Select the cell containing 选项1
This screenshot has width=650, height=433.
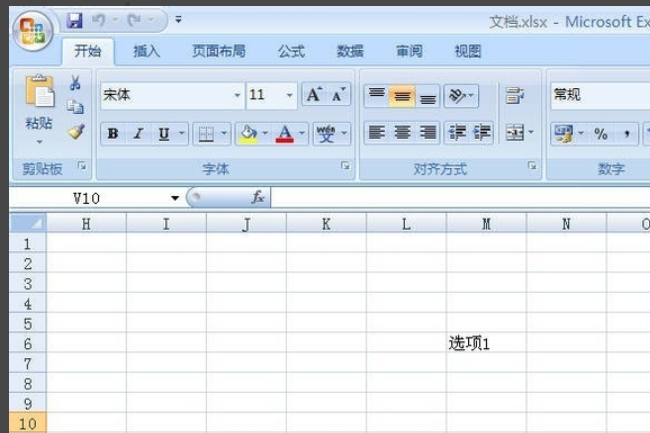486,343
